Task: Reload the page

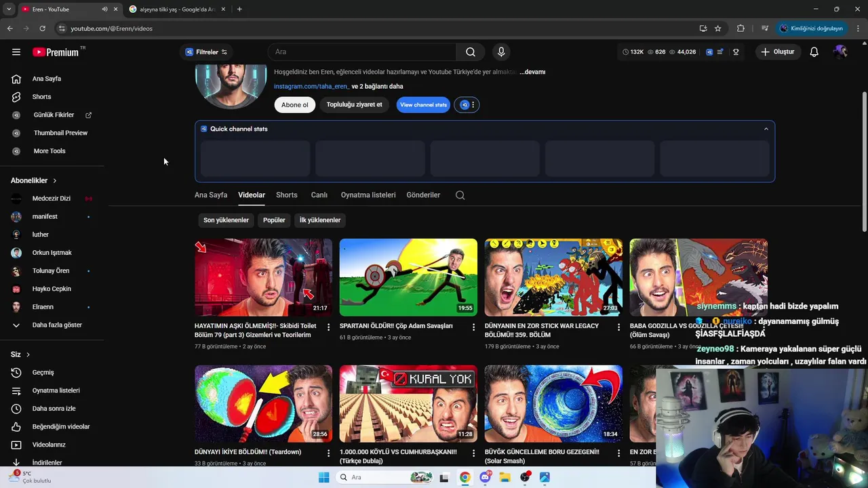Action: (x=42, y=28)
